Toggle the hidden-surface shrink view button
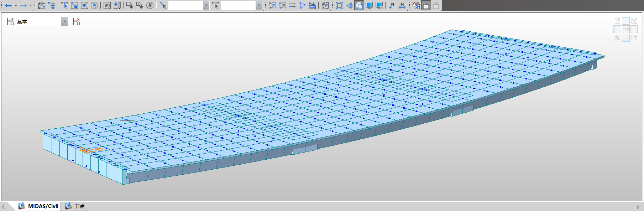This screenshot has width=644, height=211. click(359, 5)
